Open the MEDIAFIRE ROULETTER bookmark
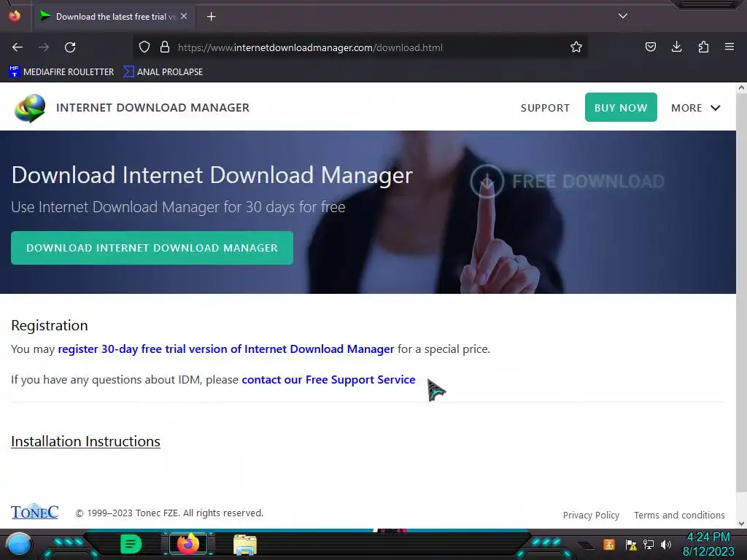This screenshot has height=560, width=747. point(61,72)
